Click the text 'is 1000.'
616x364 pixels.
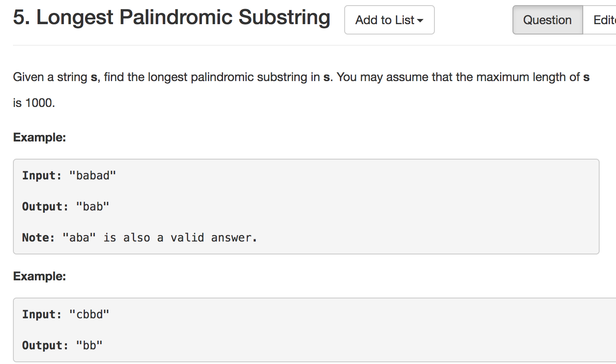coord(34,103)
